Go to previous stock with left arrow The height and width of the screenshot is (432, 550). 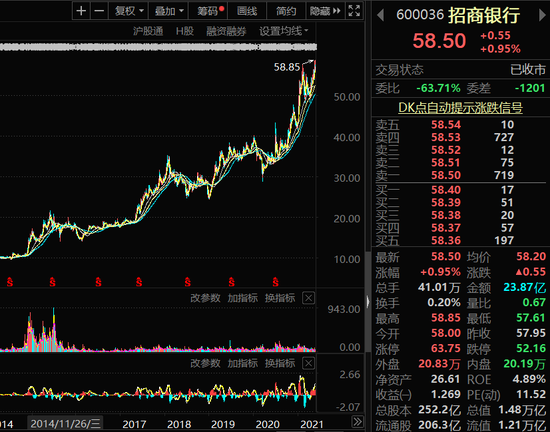(381, 15)
